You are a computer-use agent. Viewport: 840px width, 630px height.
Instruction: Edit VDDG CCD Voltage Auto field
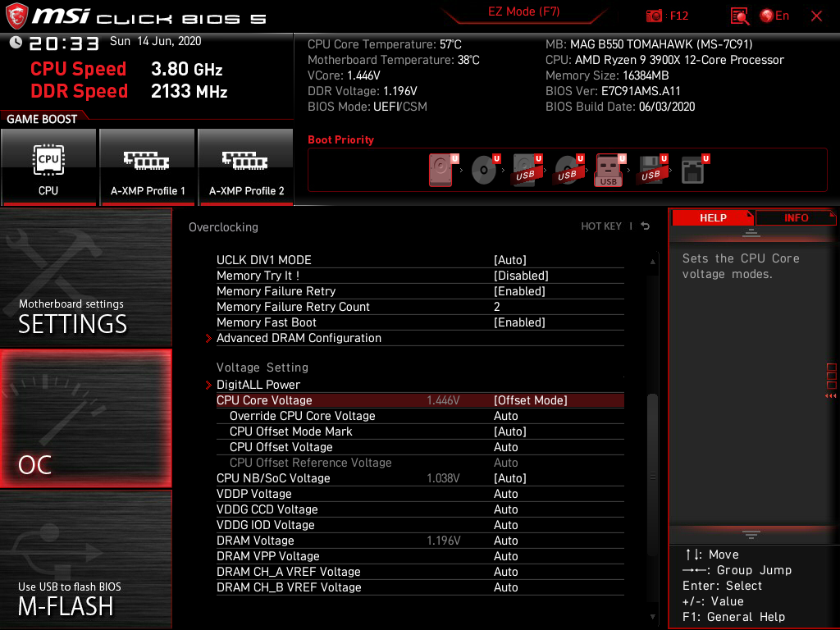pos(505,509)
